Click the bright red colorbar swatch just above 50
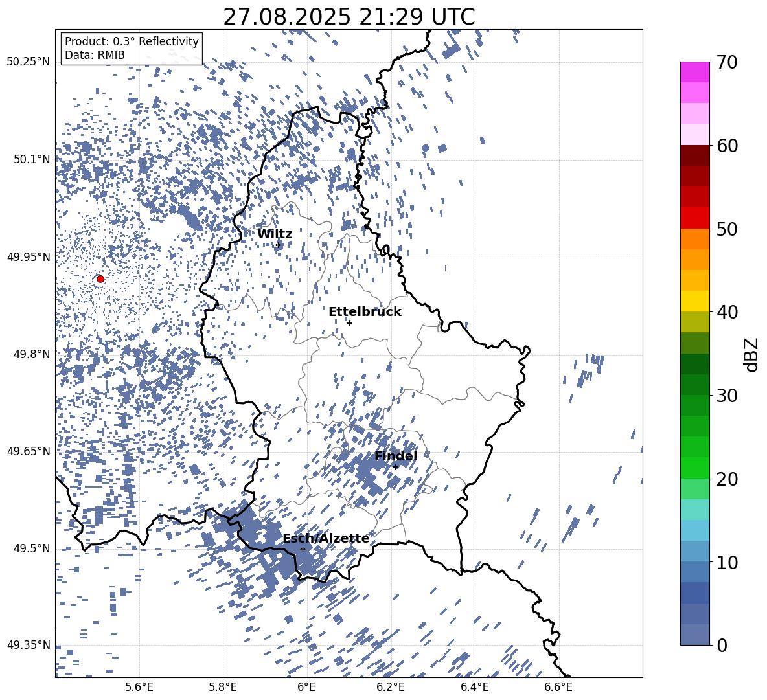Screen dimensions: 767x700 click(694, 218)
